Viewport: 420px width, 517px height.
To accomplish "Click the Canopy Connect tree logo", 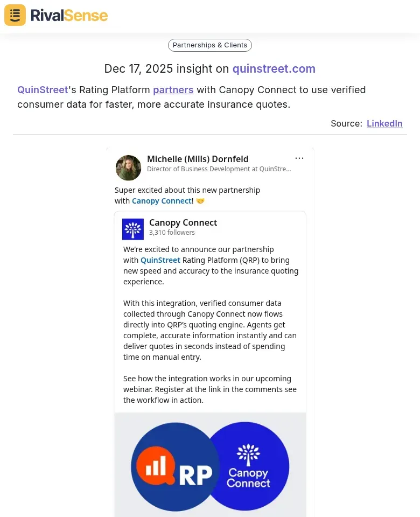I will pos(133,228).
